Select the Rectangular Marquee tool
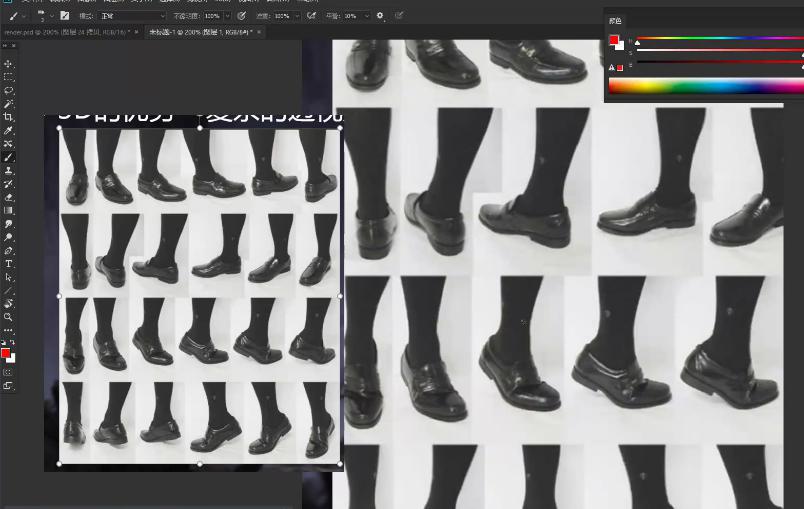This screenshot has height=509, width=804. click(x=8, y=77)
